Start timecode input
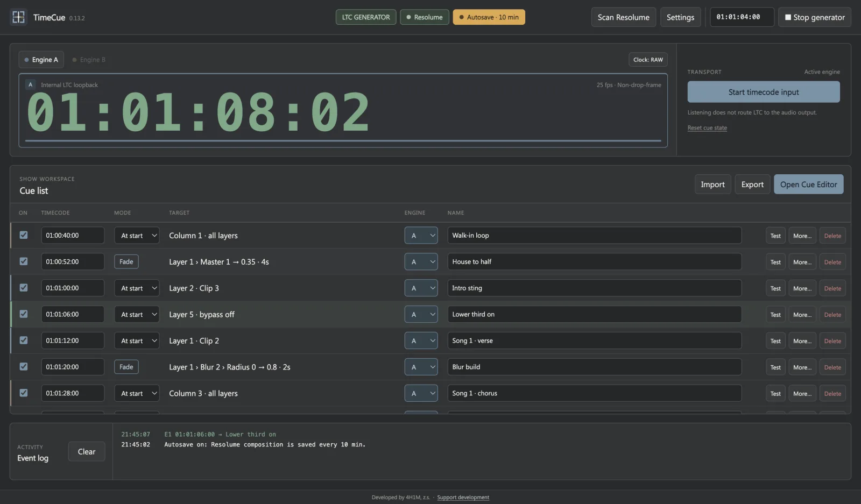This screenshot has height=504, width=861. (764, 92)
